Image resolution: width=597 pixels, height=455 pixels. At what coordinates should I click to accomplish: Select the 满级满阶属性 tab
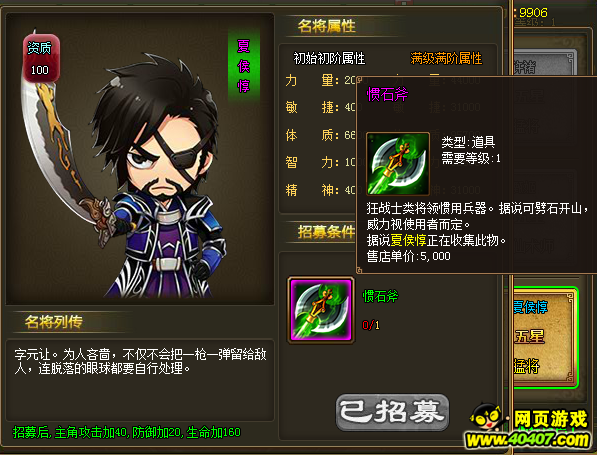point(446,58)
